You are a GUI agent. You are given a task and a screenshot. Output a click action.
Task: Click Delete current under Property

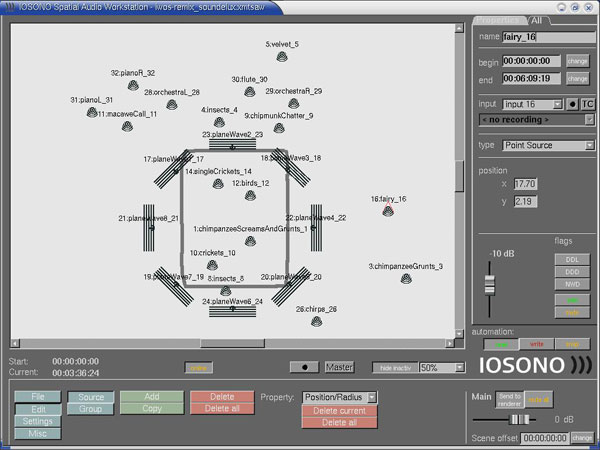pyautogui.click(x=339, y=411)
